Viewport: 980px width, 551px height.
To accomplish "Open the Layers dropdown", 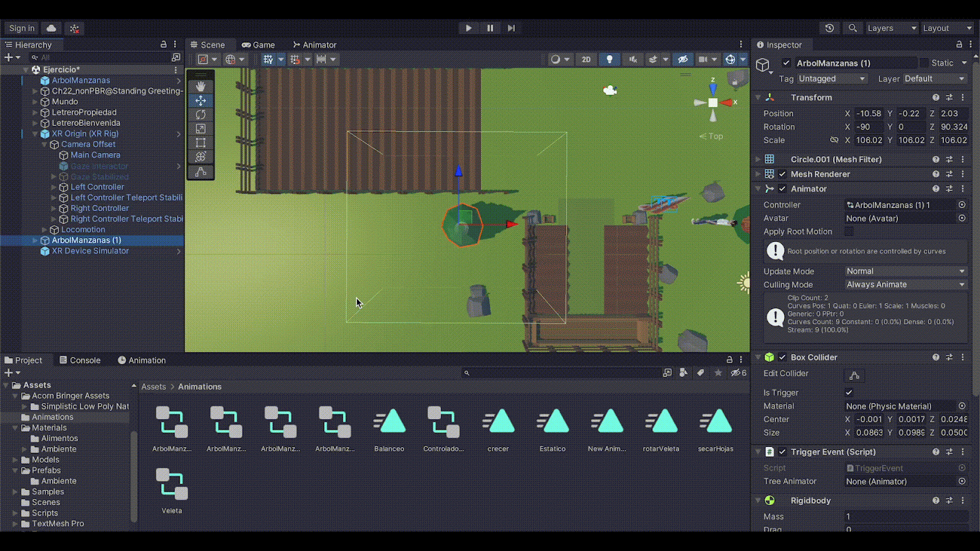I will point(891,28).
